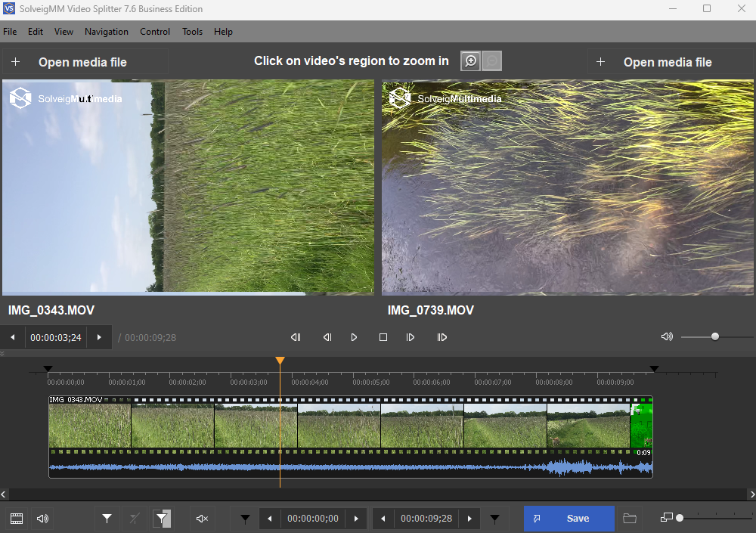Click the play button
This screenshot has height=533, width=756.
point(354,337)
